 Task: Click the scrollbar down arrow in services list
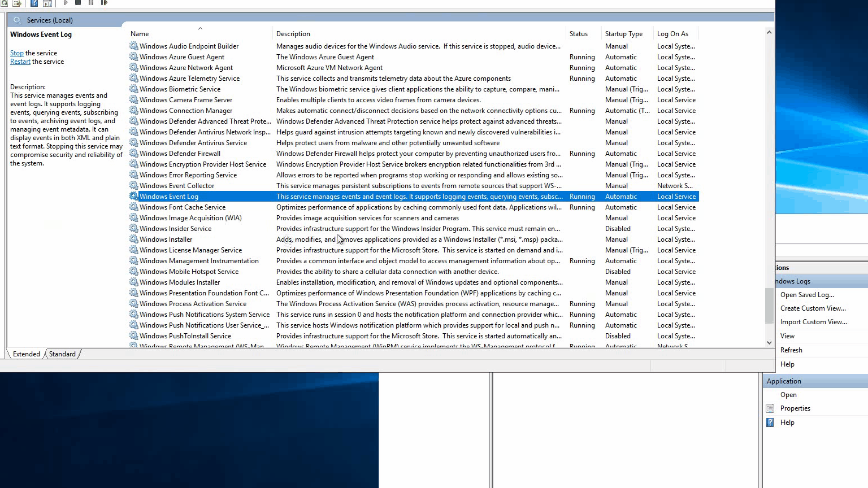769,342
